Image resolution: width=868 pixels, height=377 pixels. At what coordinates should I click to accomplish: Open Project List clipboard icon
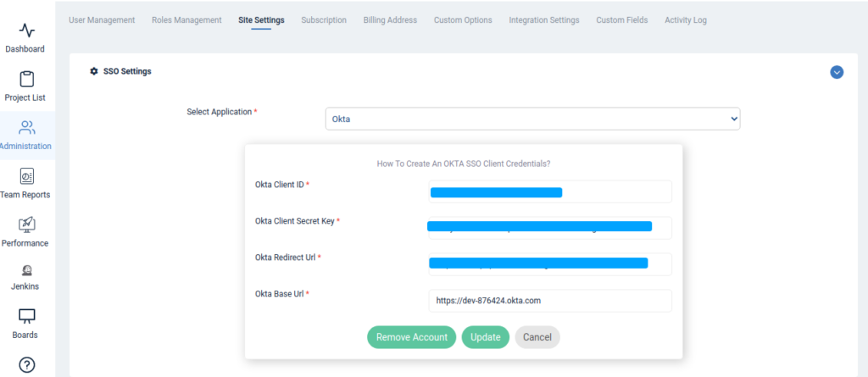click(26, 79)
